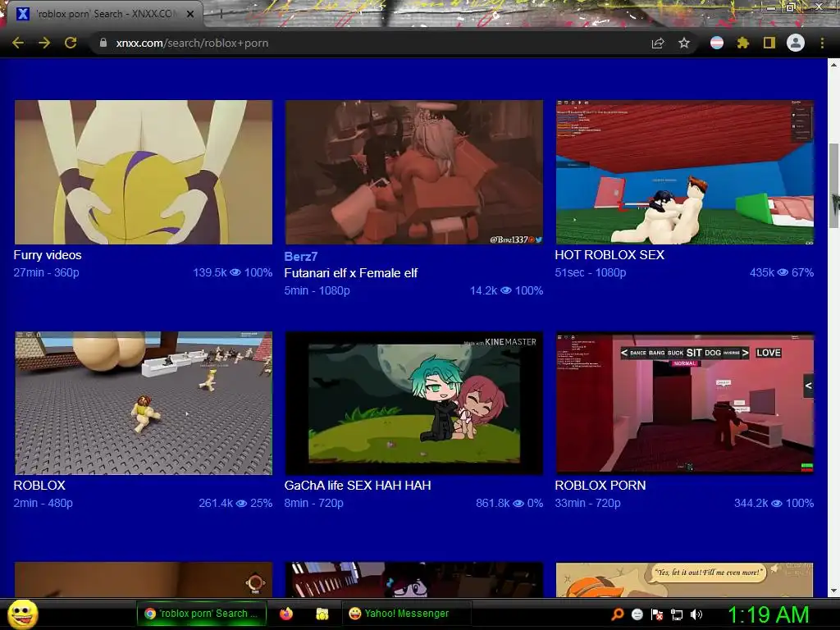Click the scrollbar up arrow

tap(833, 65)
